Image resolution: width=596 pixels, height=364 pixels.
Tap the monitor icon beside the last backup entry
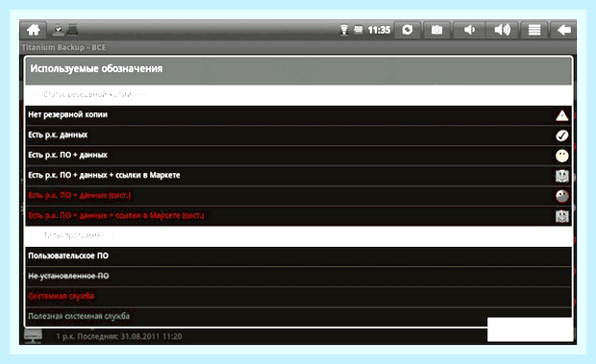click(x=33, y=336)
